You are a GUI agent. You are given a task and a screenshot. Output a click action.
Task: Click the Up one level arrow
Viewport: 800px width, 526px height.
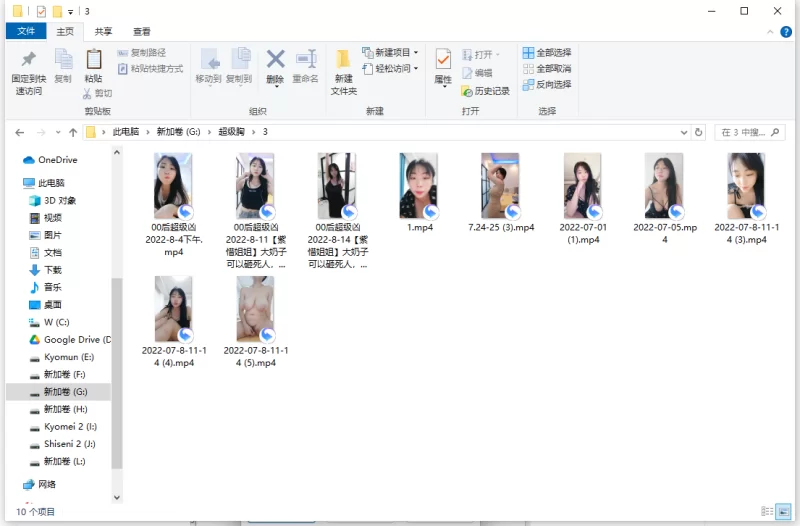point(73,133)
